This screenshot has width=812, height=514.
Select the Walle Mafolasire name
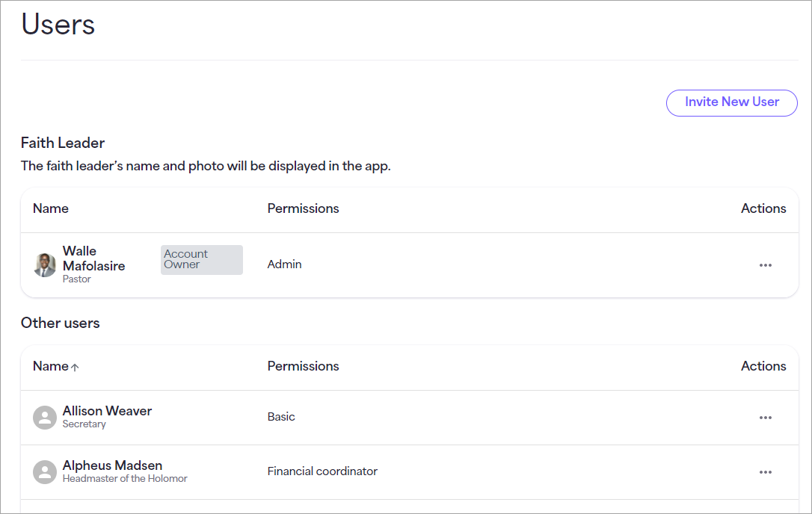click(93, 258)
